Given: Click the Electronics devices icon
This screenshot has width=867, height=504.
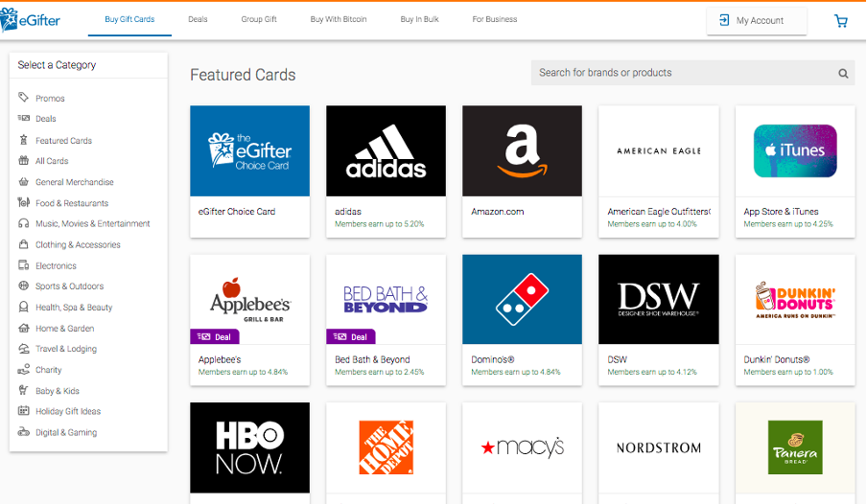Looking at the screenshot, I should 23,265.
